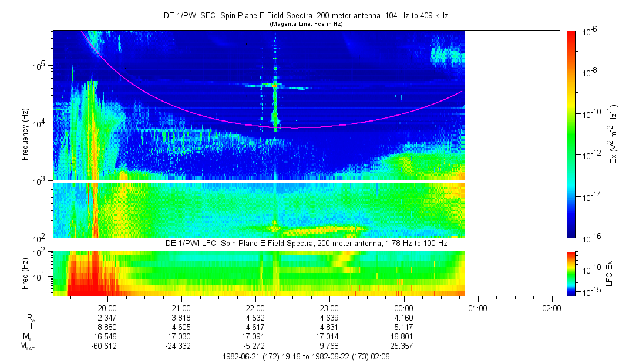Click the L value 8.880
The height and width of the screenshot is (364, 636).
(x=107, y=327)
